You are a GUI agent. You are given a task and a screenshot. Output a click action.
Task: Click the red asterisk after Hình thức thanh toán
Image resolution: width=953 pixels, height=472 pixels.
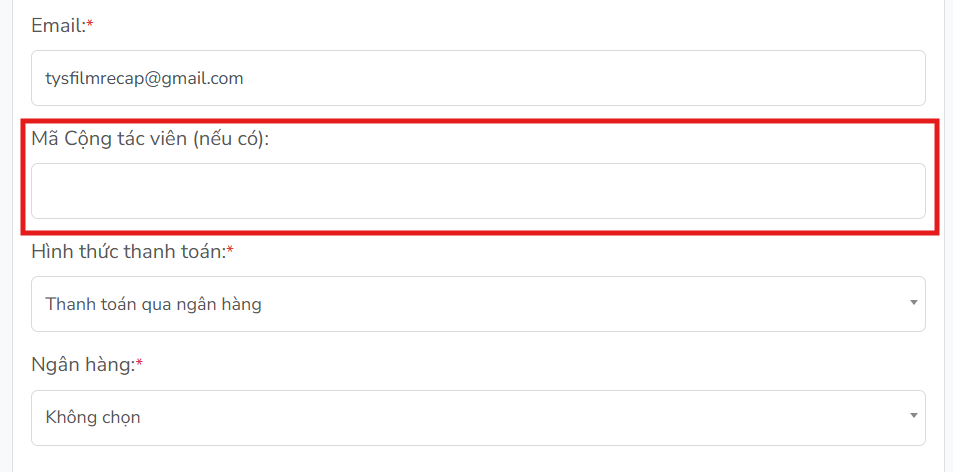[230, 250]
